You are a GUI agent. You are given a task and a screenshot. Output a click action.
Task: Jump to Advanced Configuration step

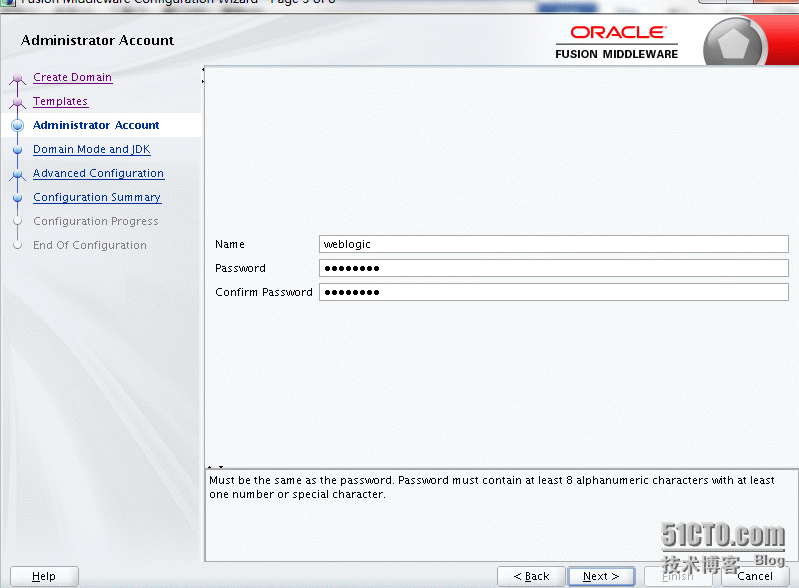98,173
